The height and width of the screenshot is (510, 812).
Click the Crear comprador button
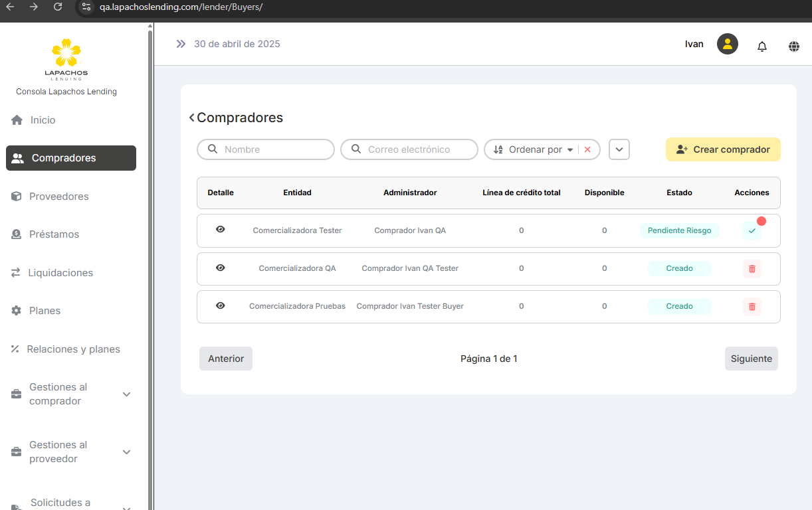(x=723, y=149)
